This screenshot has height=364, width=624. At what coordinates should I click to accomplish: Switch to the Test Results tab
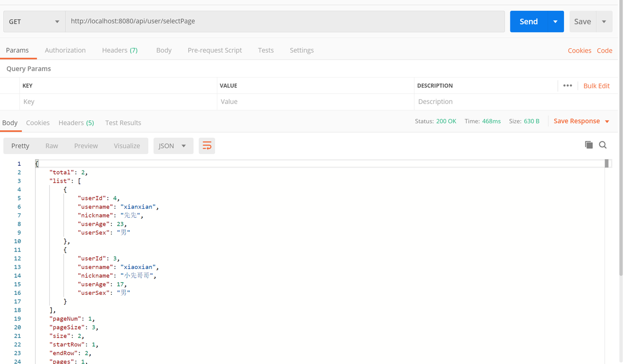pos(123,123)
